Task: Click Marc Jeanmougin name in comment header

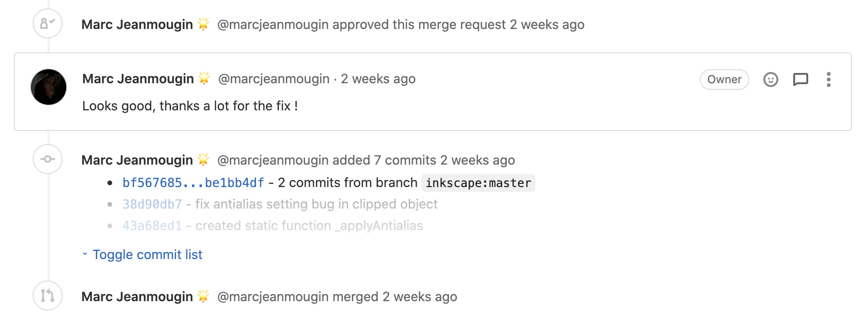Action: point(138,79)
